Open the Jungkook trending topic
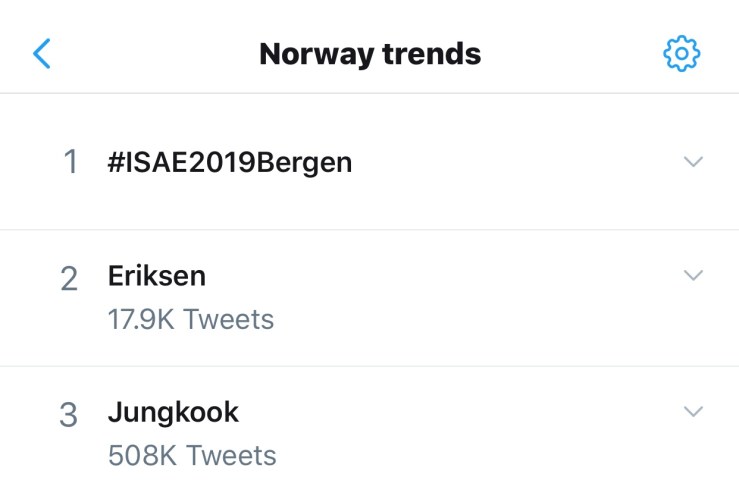 coord(173,412)
